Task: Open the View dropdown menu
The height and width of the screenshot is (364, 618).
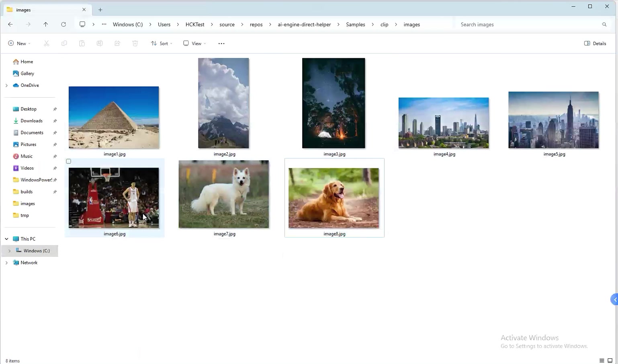Action: pos(194,43)
